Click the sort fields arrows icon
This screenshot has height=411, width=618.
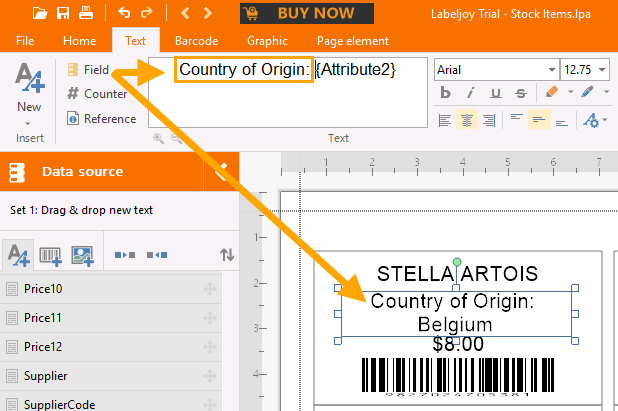point(227,256)
